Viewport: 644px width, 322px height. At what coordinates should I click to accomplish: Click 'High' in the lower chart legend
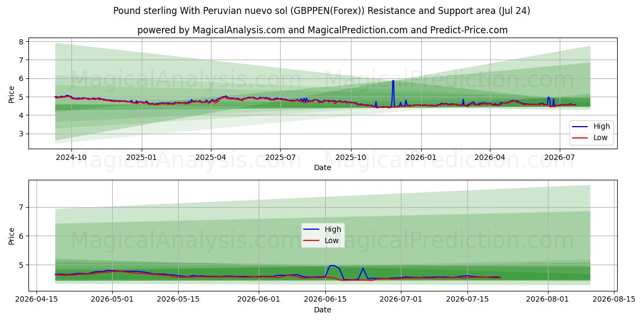pos(333,229)
